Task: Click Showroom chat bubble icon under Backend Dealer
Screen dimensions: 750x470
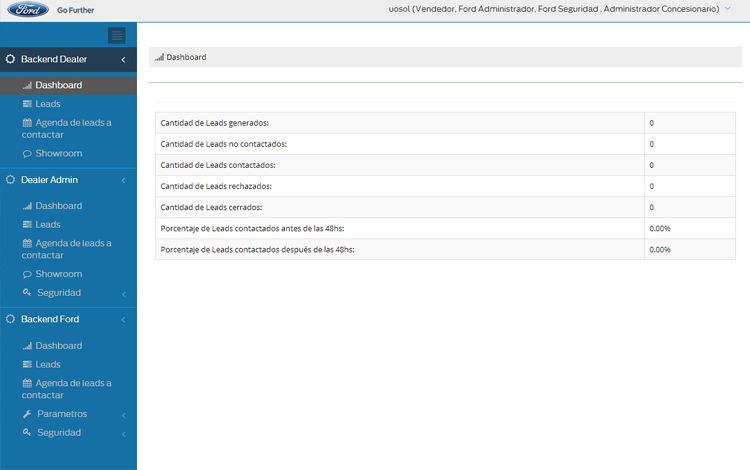Action: [x=27, y=154]
